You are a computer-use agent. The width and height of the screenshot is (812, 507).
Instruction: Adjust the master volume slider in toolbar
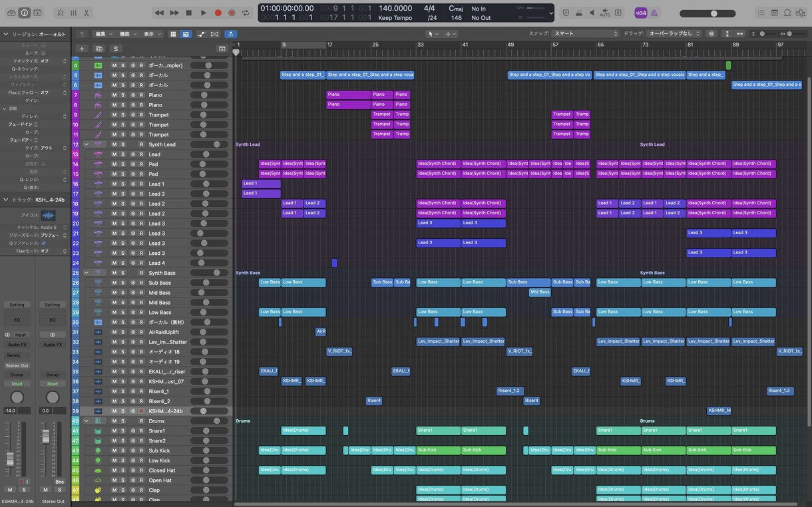pos(708,13)
